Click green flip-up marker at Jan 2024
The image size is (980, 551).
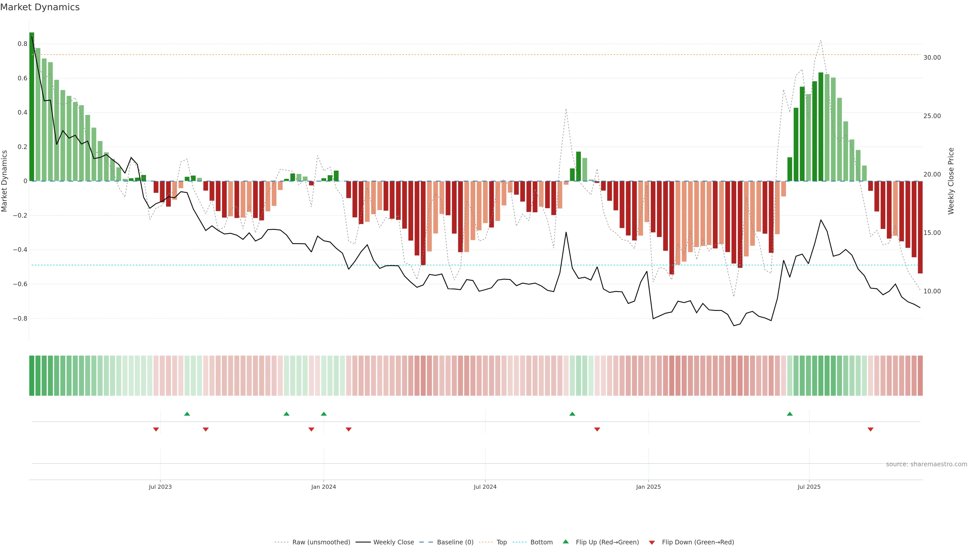[x=324, y=414]
